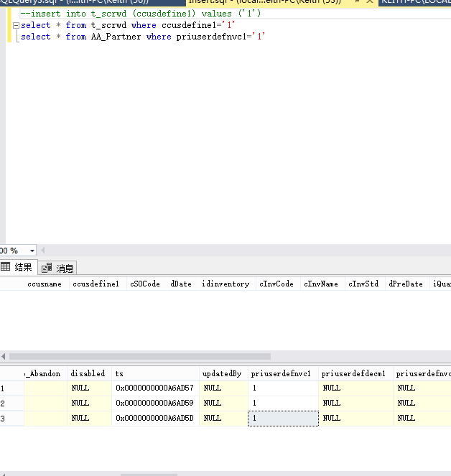Viewport: 451px width, 476px height.
Task: Click the disabled NULL cell in row 2
Action: (x=89, y=403)
